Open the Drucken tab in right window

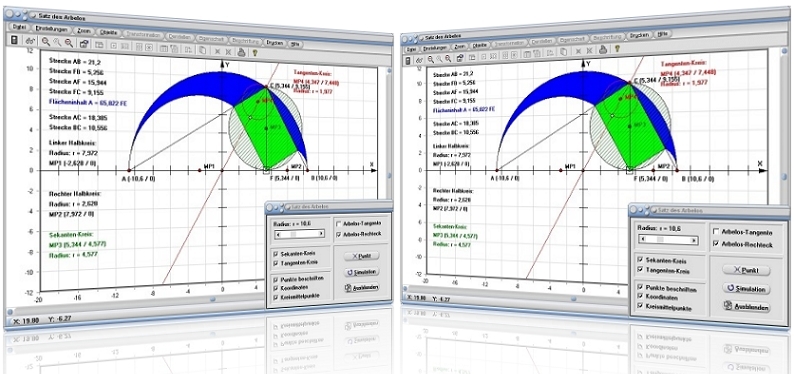(641, 35)
